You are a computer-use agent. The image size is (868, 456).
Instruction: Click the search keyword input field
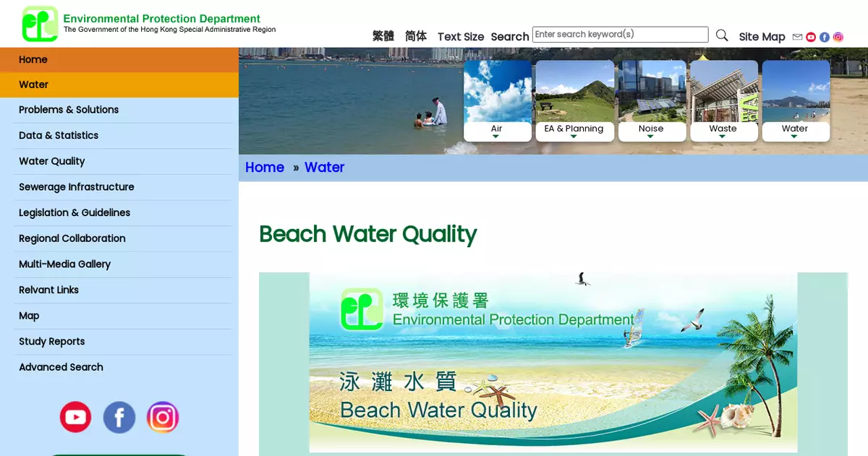coord(620,35)
